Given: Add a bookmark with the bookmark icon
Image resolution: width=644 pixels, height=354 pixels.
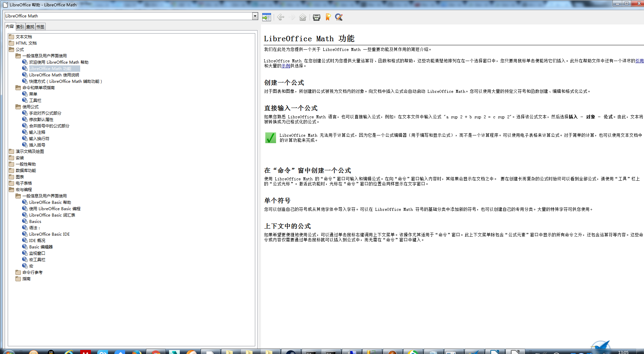Looking at the screenshot, I should coord(328,17).
